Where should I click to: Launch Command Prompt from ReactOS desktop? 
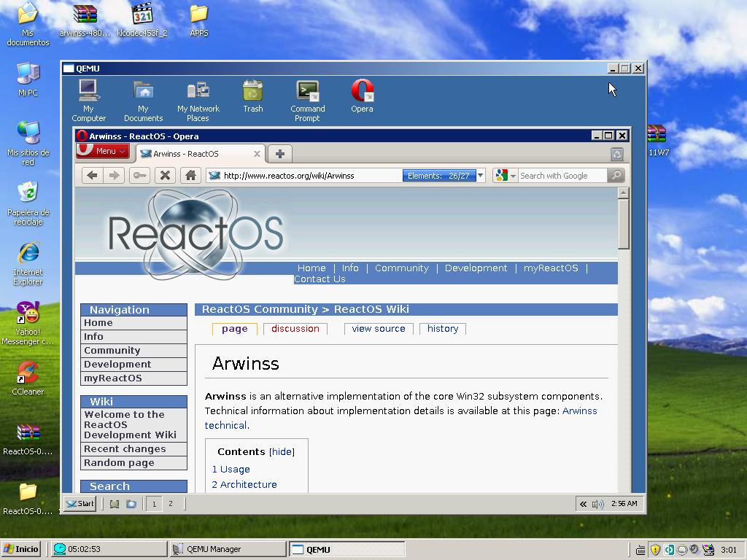coord(307,100)
